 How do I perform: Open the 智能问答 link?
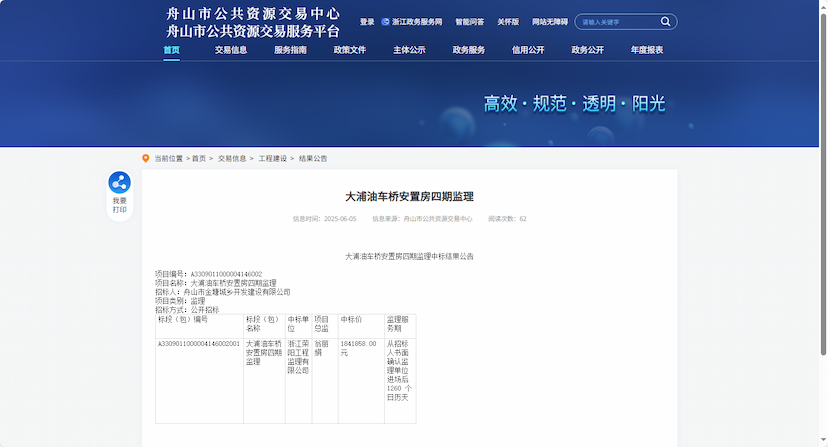(x=469, y=22)
